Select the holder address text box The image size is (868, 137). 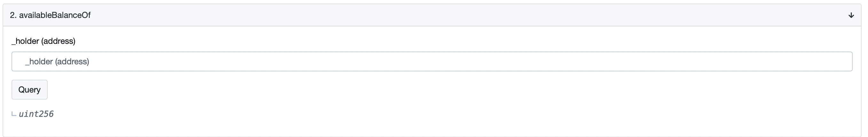(432, 61)
